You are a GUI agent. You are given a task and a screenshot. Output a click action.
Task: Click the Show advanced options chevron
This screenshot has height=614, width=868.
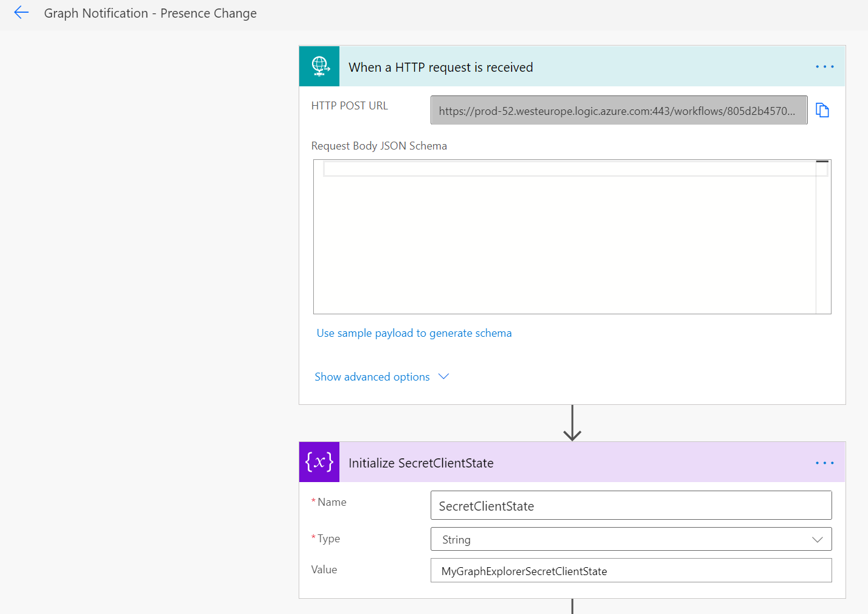pos(444,376)
